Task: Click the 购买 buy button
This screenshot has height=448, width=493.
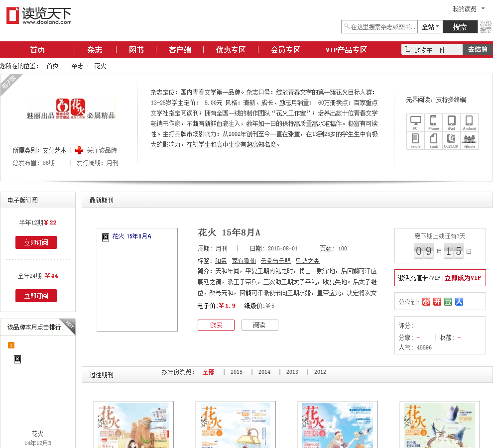Action: (x=216, y=325)
